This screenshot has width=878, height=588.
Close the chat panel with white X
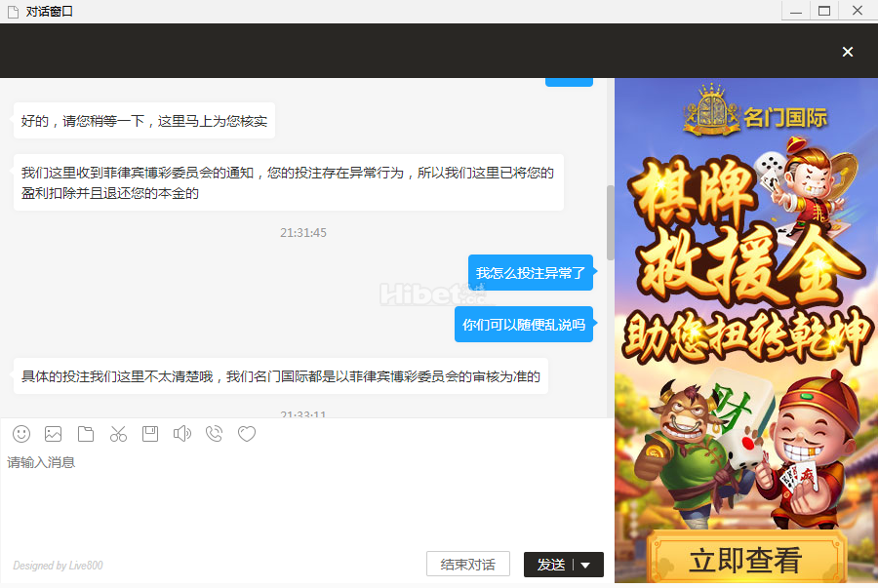point(848,52)
